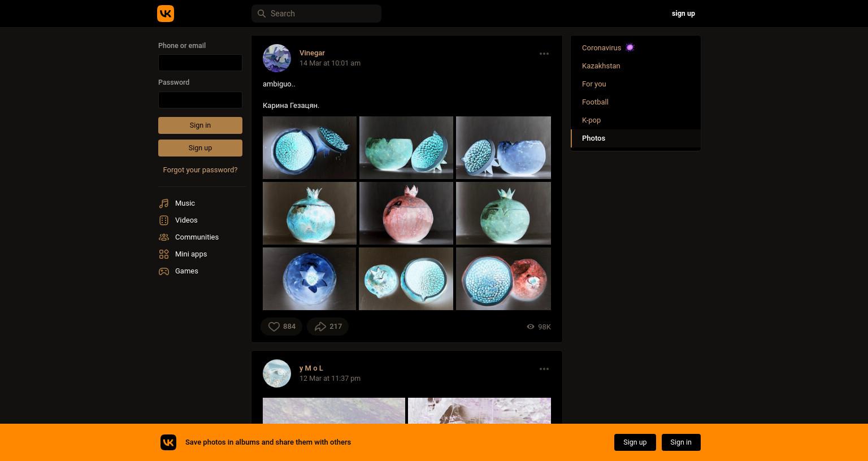The image size is (868, 461).
Task: Open the three-dot menu on y M o L post
Action: pyautogui.click(x=544, y=369)
